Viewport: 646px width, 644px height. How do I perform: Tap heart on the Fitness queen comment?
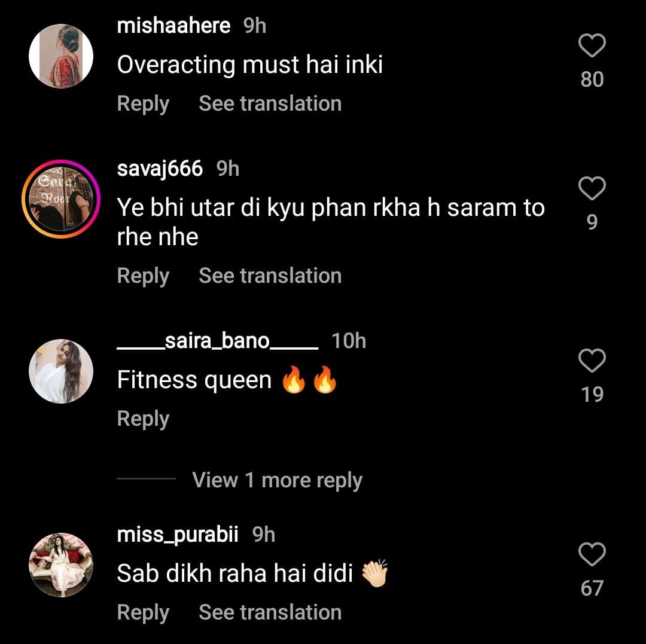click(x=592, y=361)
